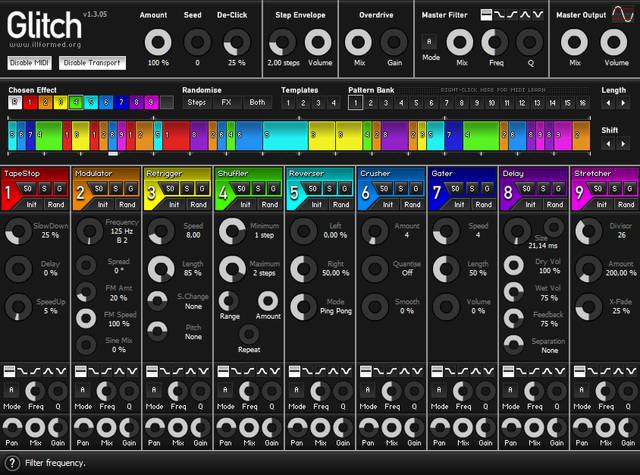Choose the empty black effect swatch
This screenshot has height=475, width=640.
click(x=167, y=102)
